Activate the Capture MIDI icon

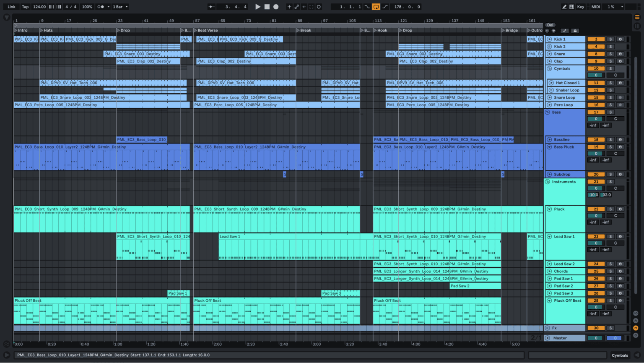311,7
